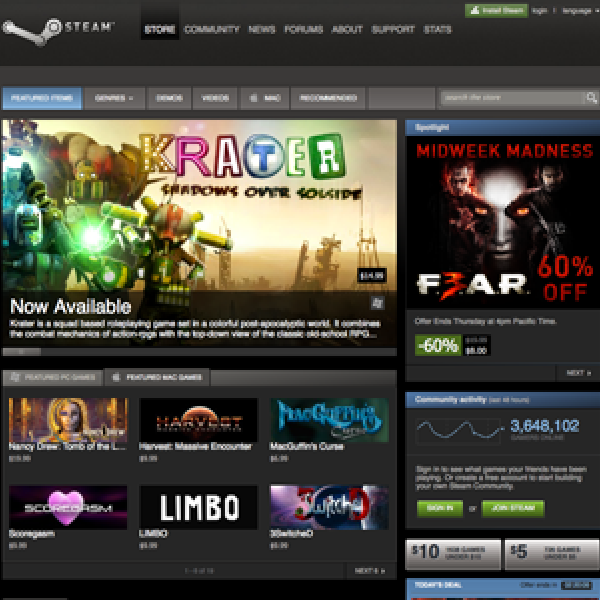Switch to the Featured Mac Games tab
Viewport: 600px width, 600px height.
160,378
